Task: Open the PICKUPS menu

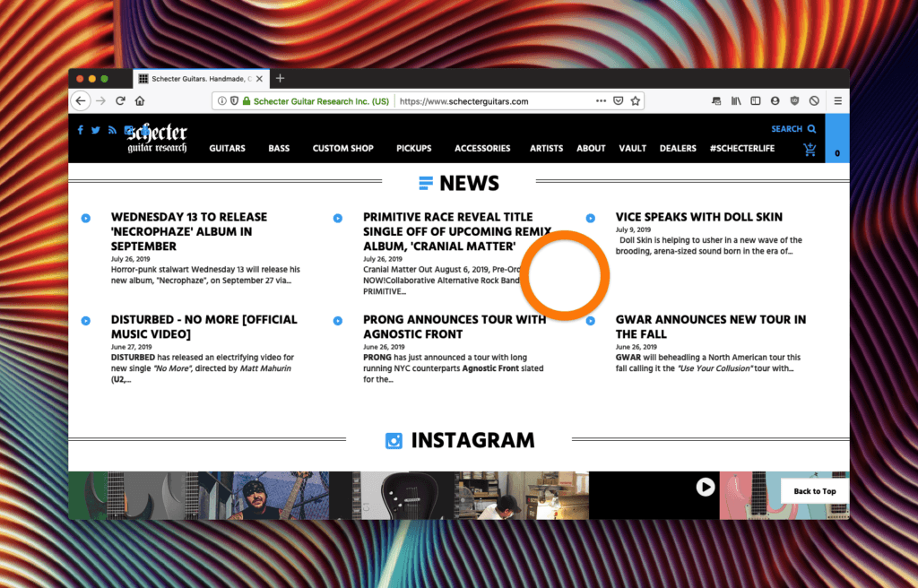Action: [x=414, y=148]
